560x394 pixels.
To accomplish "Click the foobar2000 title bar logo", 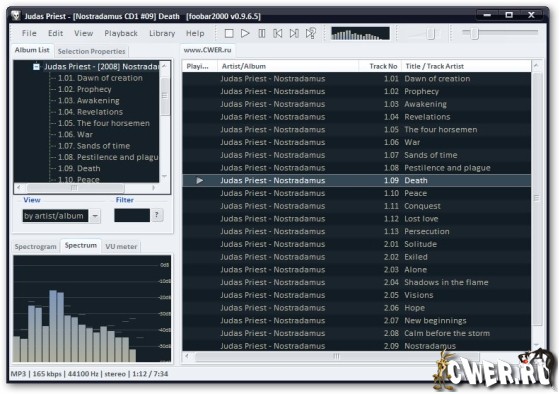I will point(15,16).
